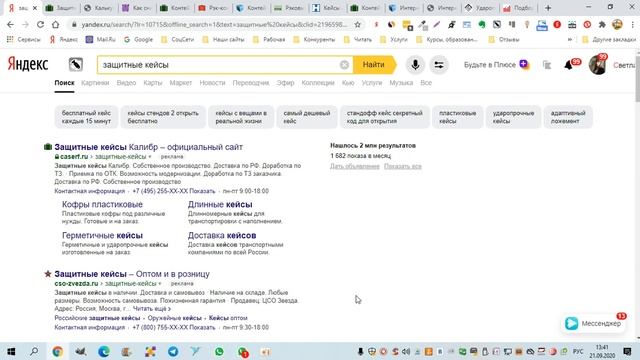Open the Mail.Ru bookmark
Screen dimensions: 640x360
(x=101, y=40)
